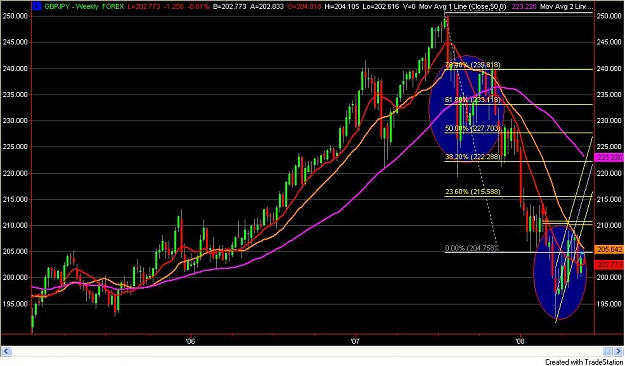Image resolution: width=625 pixels, height=366 pixels.
Task: Click 195.000 on the left price axis
Action: pyautogui.click(x=15, y=304)
